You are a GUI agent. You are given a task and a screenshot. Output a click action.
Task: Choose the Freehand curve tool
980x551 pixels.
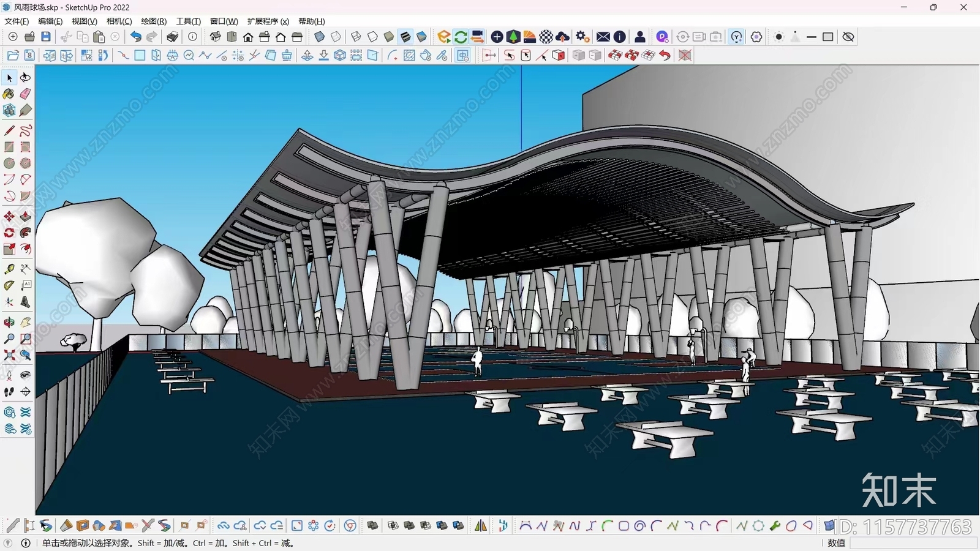coord(25,130)
